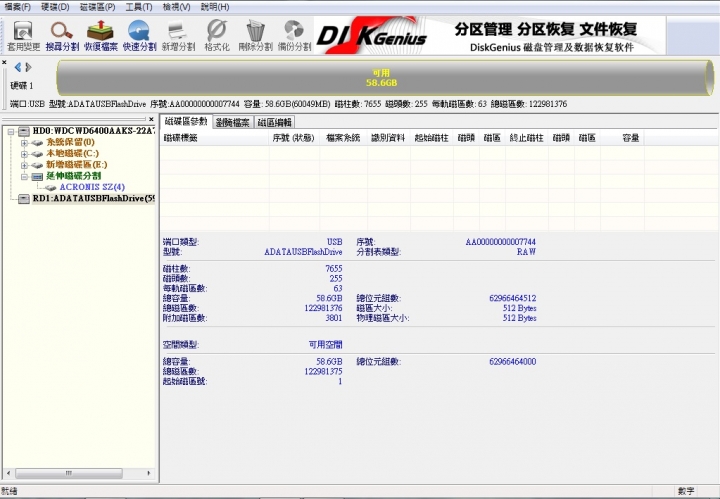The image size is (720, 499).
Task: Click the 磁碟標籤 column header
Action: (214, 138)
